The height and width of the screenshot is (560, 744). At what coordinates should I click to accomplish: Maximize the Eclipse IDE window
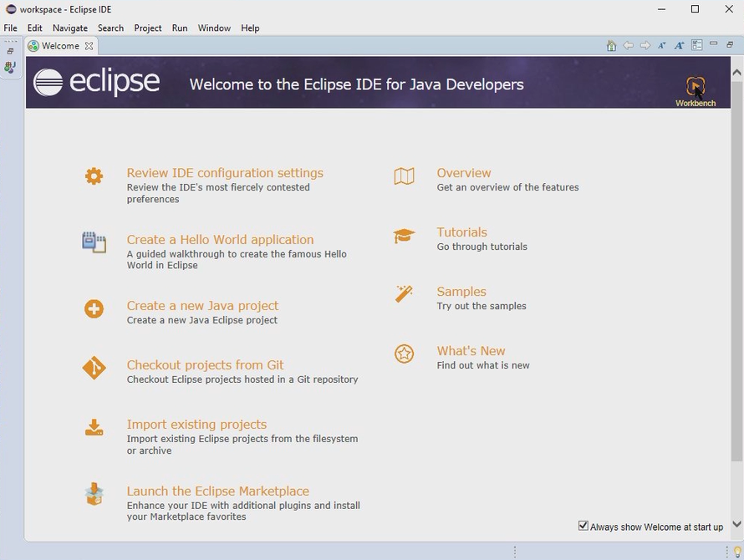pyautogui.click(x=695, y=9)
